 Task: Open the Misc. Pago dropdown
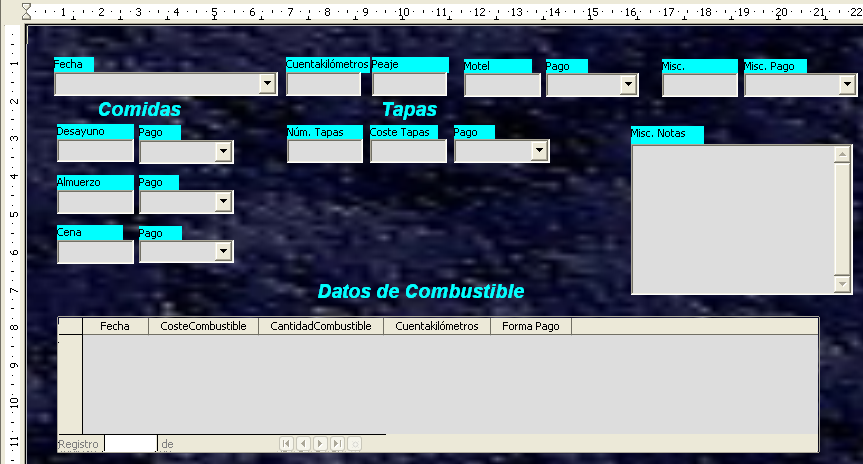(846, 85)
